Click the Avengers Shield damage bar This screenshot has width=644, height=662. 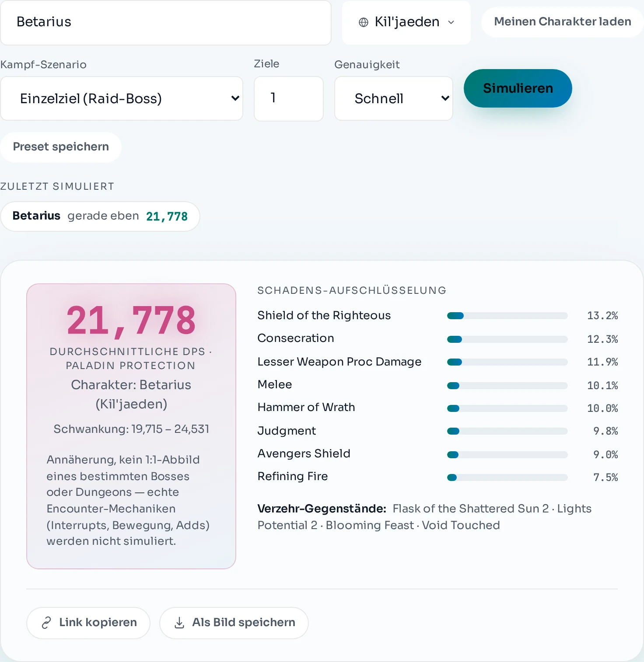pos(507,455)
